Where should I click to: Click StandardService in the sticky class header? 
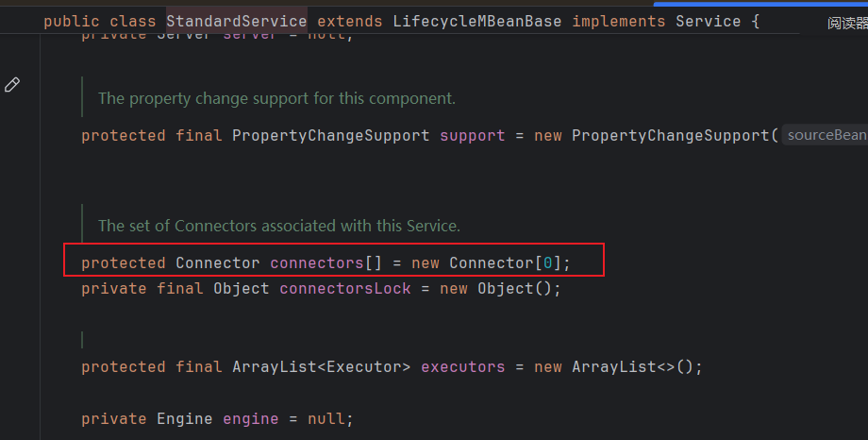pyautogui.click(x=236, y=20)
